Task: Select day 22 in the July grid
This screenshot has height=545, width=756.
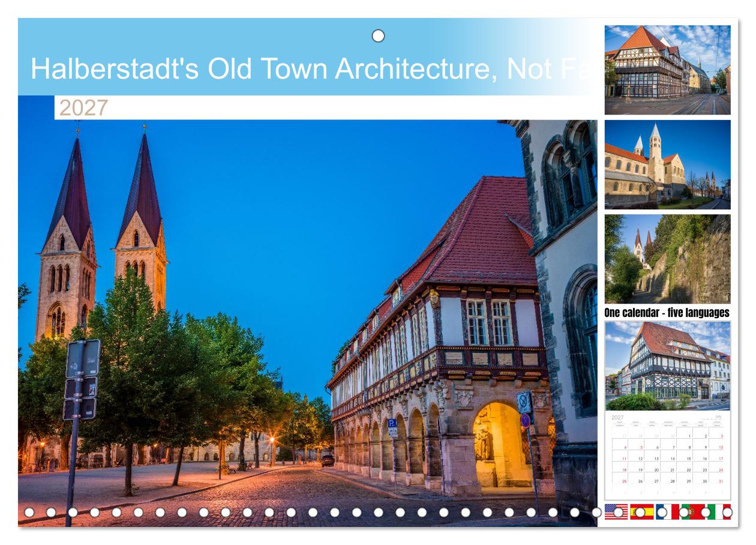Action: coord(689,470)
